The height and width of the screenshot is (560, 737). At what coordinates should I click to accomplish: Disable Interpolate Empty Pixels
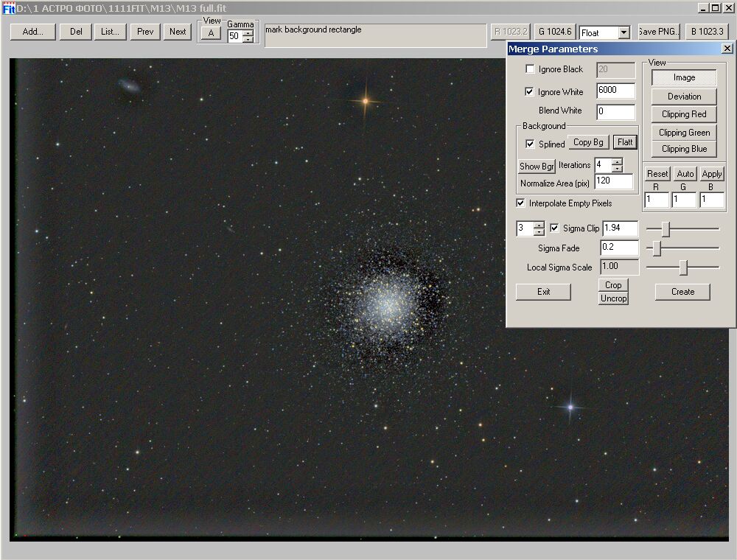520,203
